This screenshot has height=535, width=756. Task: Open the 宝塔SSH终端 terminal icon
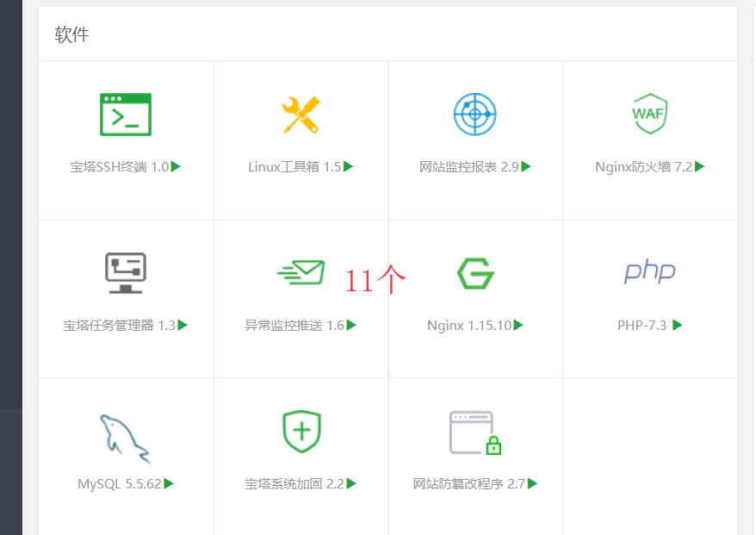tap(126, 115)
